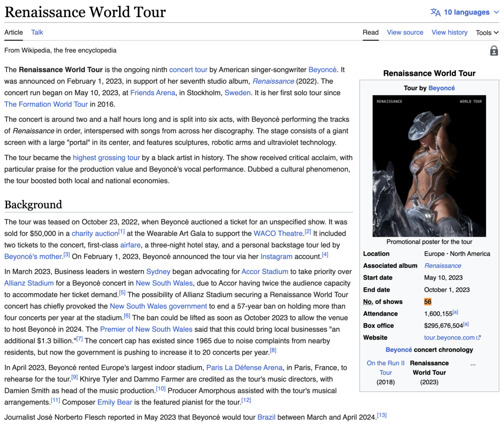Viewport: 504px width, 424px height.
Task: Open Beyoncé link in concert chronology heading
Action: (399, 350)
